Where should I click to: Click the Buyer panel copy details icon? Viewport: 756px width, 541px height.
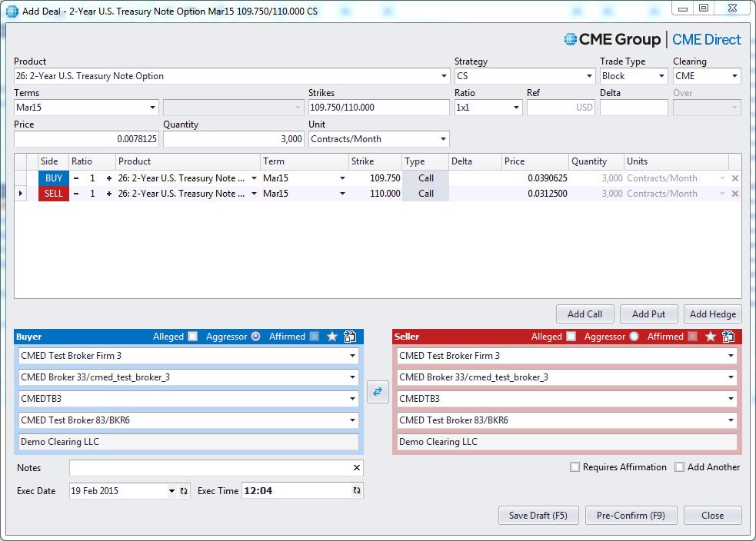coord(350,337)
